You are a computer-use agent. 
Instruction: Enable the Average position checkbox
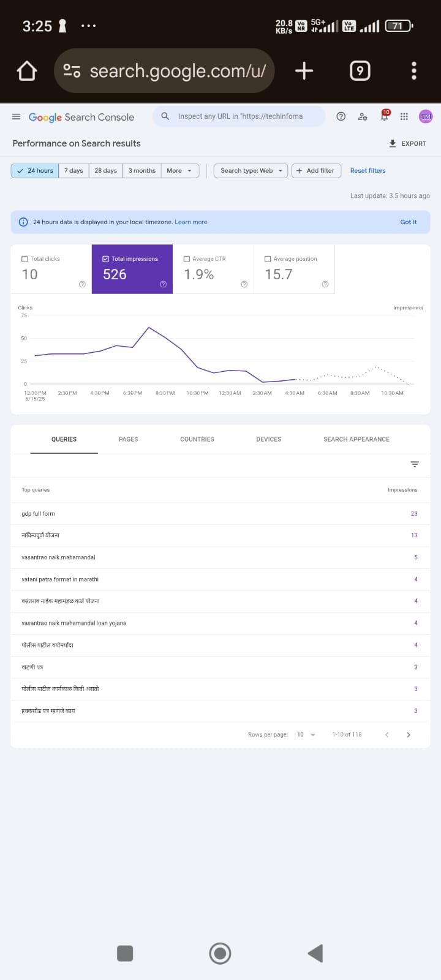point(268,259)
